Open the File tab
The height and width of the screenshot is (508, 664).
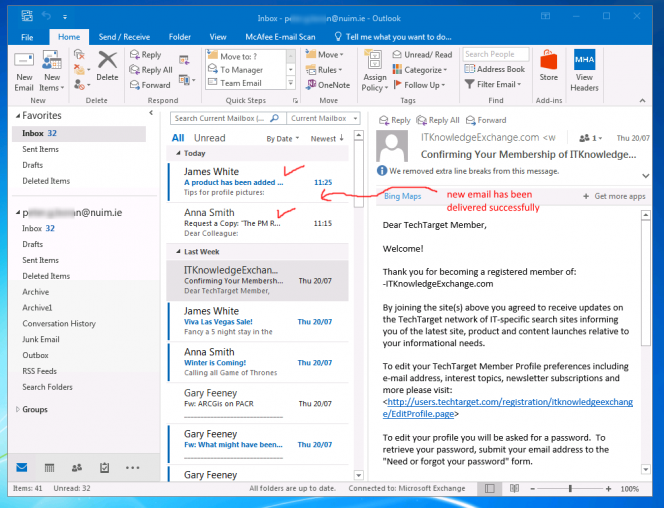click(x=27, y=37)
